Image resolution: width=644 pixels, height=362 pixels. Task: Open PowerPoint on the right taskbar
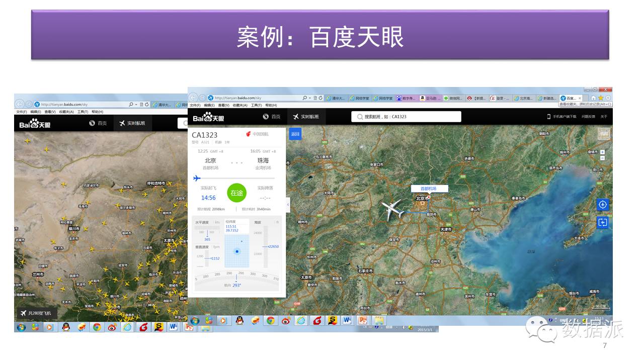click(363, 320)
